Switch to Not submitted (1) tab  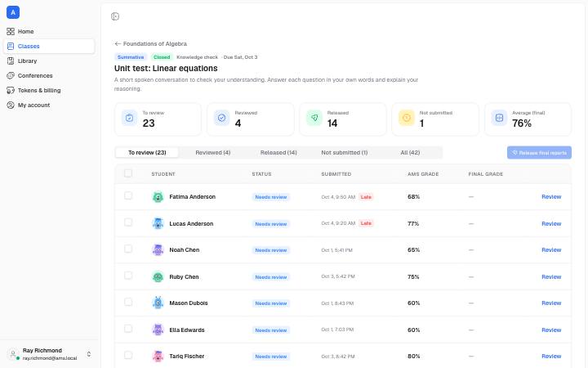345,152
